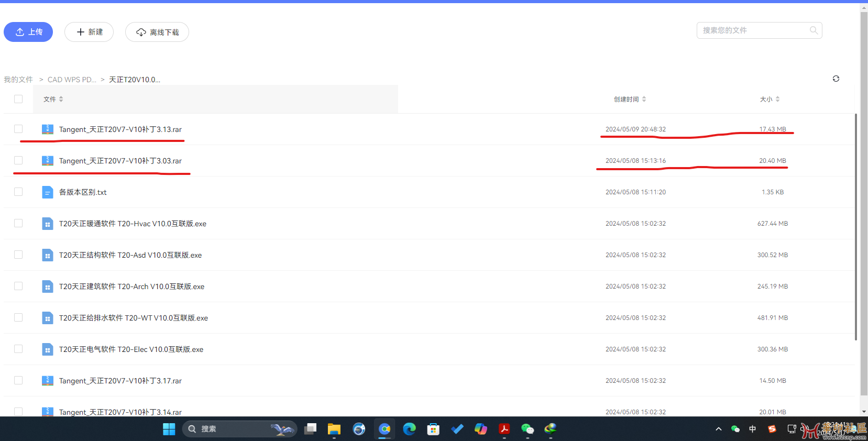Click the 天正T20V10.0... breadcrumb
868x441 pixels.
click(135, 80)
